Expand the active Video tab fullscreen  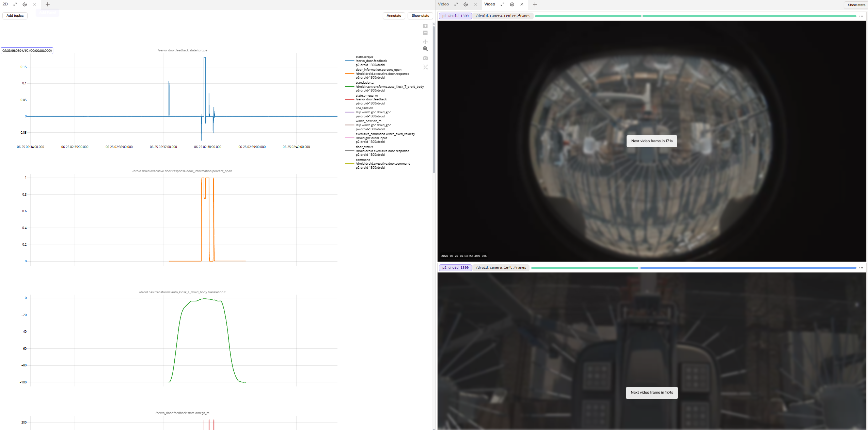coord(502,4)
